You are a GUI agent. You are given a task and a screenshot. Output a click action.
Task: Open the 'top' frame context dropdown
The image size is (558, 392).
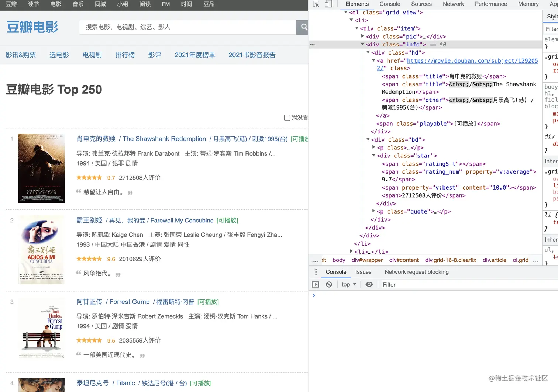point(347,284)
